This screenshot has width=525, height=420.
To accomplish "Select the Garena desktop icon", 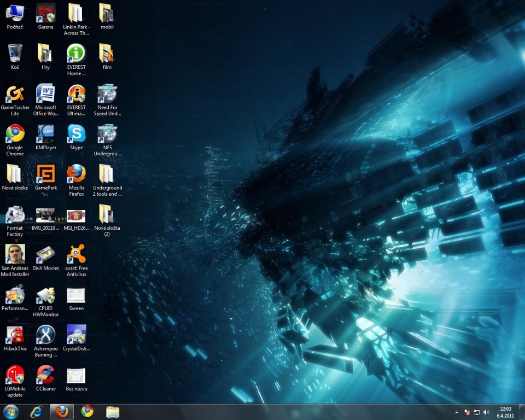I will pos(45,13).
